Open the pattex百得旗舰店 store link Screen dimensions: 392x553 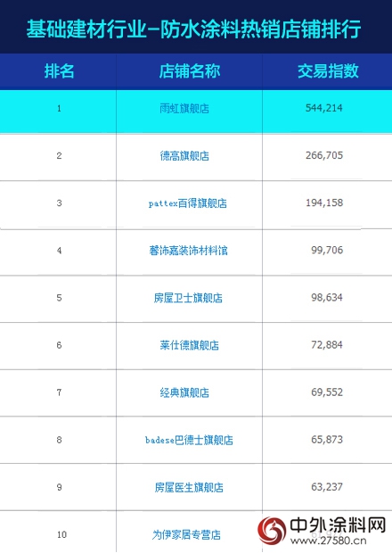tap(188, 203)
